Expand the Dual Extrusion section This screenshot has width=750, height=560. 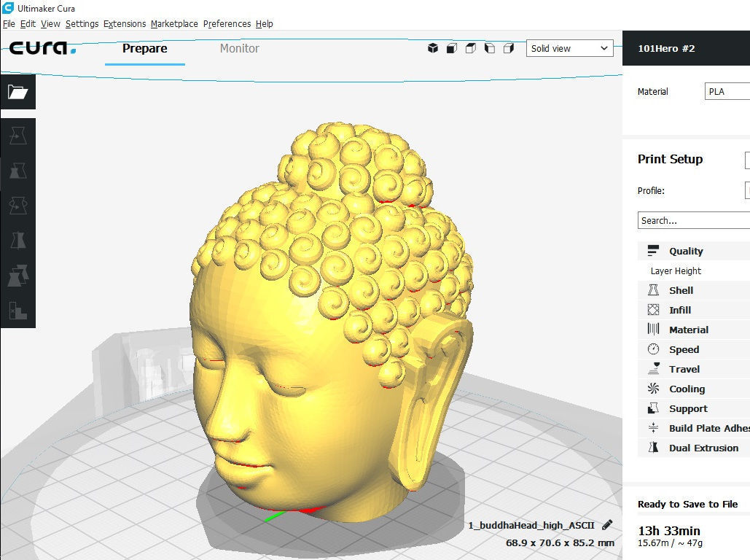click(x=694, y=448)
